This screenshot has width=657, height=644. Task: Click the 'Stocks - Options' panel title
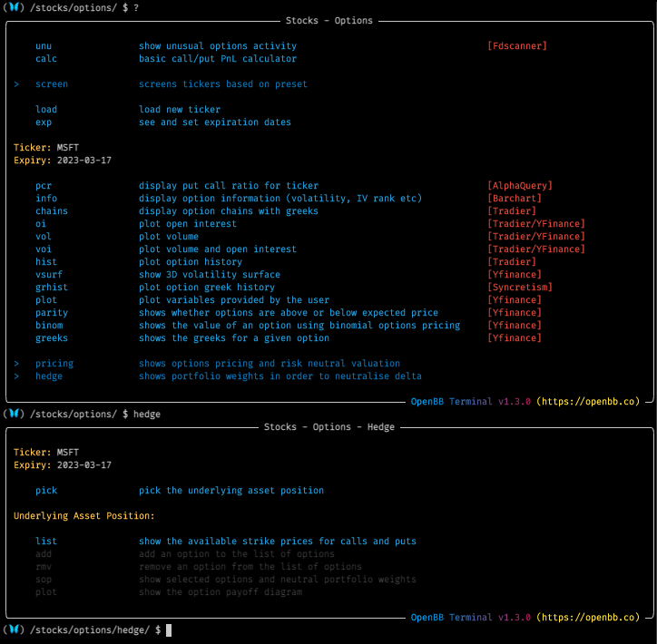[x=328, y=21]
